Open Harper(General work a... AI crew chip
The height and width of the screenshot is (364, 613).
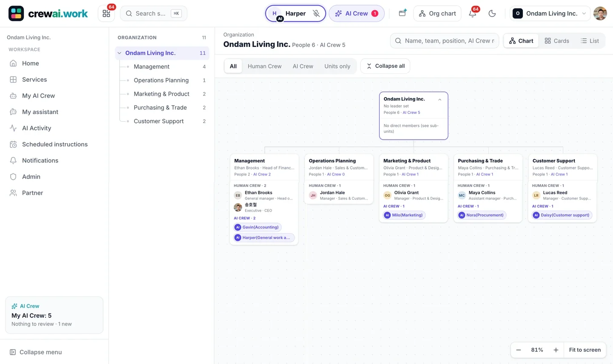click(264, 238)
